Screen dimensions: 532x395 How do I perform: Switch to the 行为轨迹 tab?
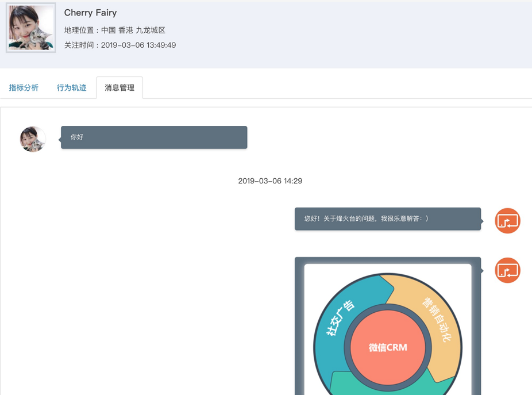71,87
